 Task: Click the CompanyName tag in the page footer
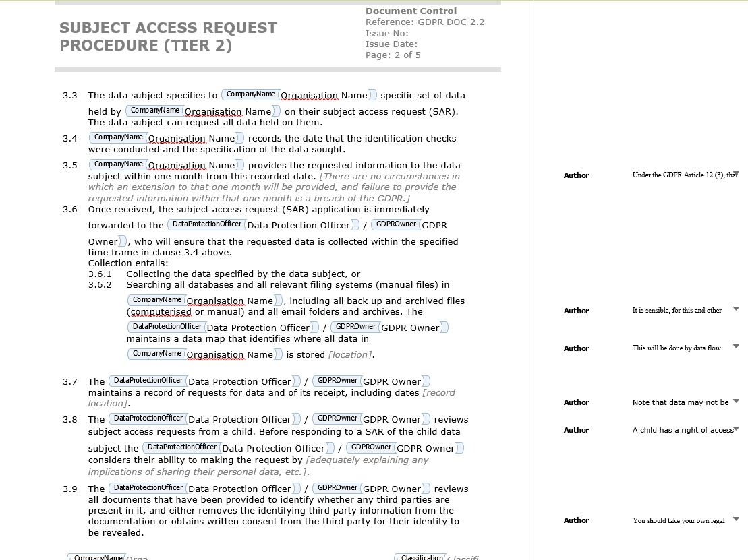[x=98, y=557]
